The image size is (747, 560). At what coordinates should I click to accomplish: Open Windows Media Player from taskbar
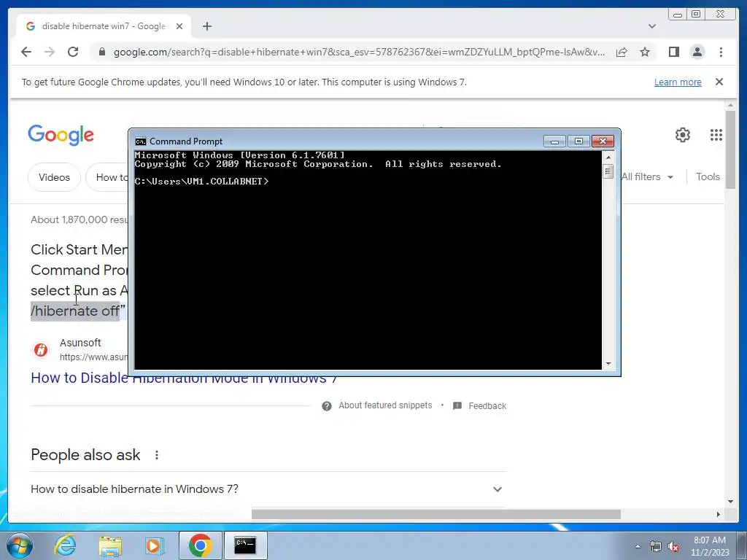[153, 545]
